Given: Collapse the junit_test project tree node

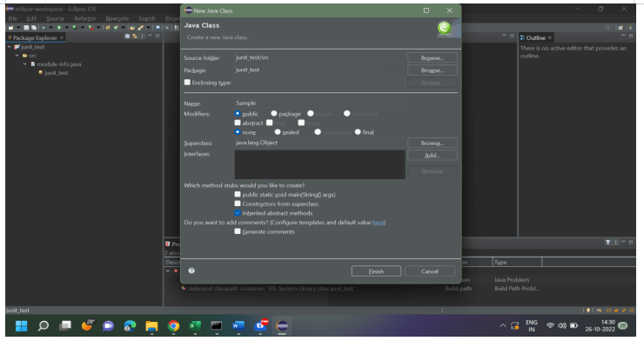Looking at the screenshot, I should point(9,47).
